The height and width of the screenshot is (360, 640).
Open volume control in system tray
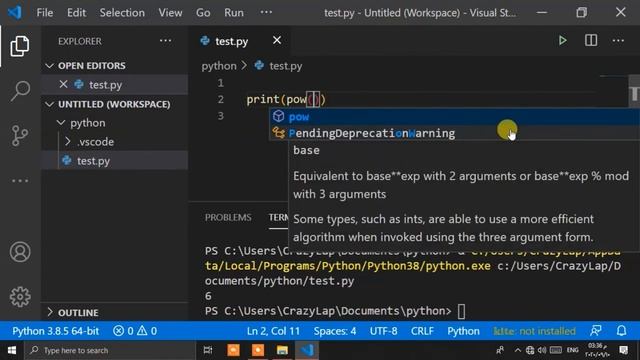point(542,350)
